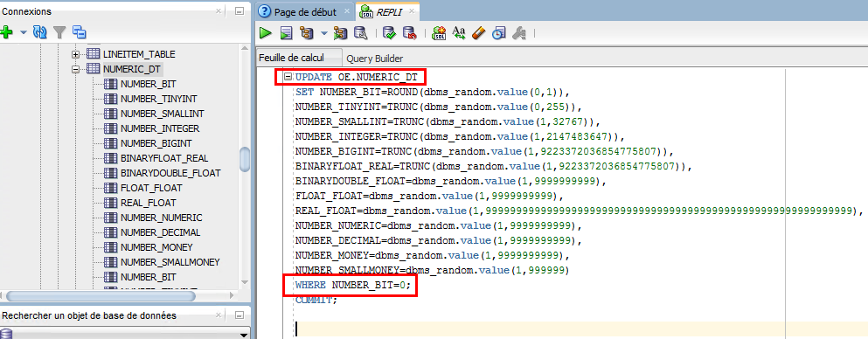868x339 pixels.
Task: Open the dropdown next to new connection
Action: click(x=24, y=32)
